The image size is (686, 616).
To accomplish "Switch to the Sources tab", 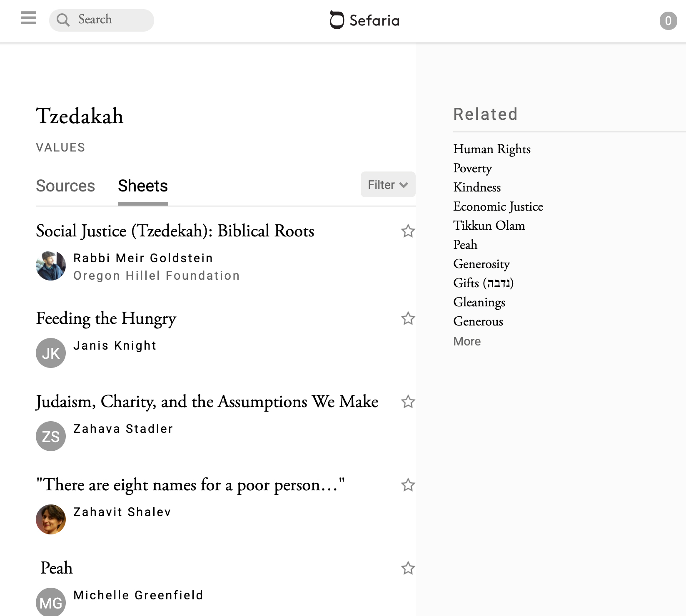I will tap(65, 186).
